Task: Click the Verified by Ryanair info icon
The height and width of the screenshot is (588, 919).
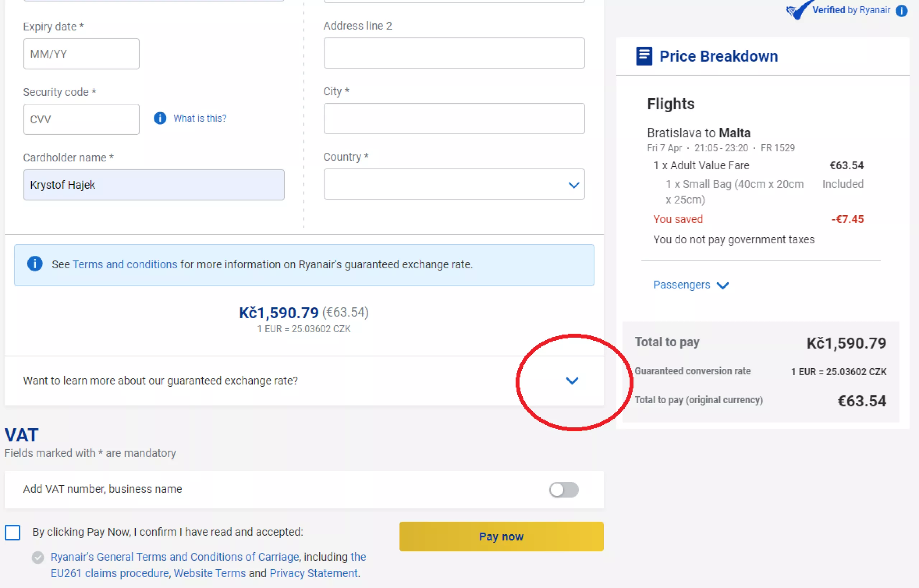Action: (901, 10)
